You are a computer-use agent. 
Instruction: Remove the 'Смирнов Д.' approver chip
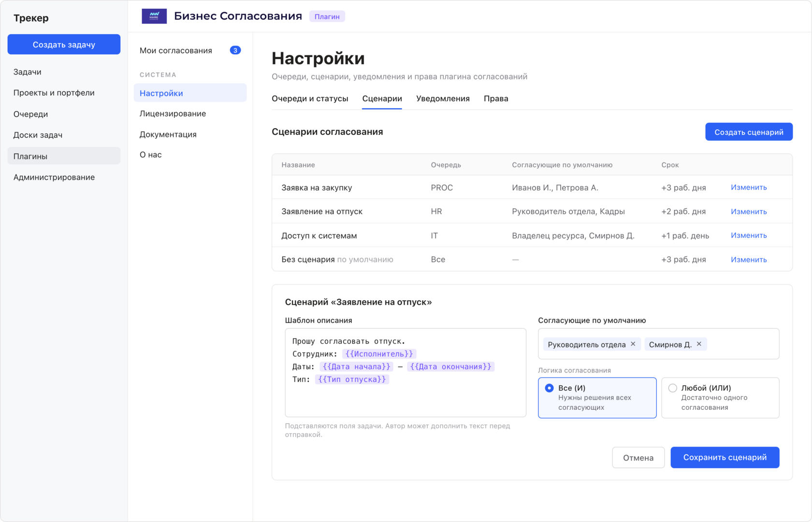(x=699, y=344)
